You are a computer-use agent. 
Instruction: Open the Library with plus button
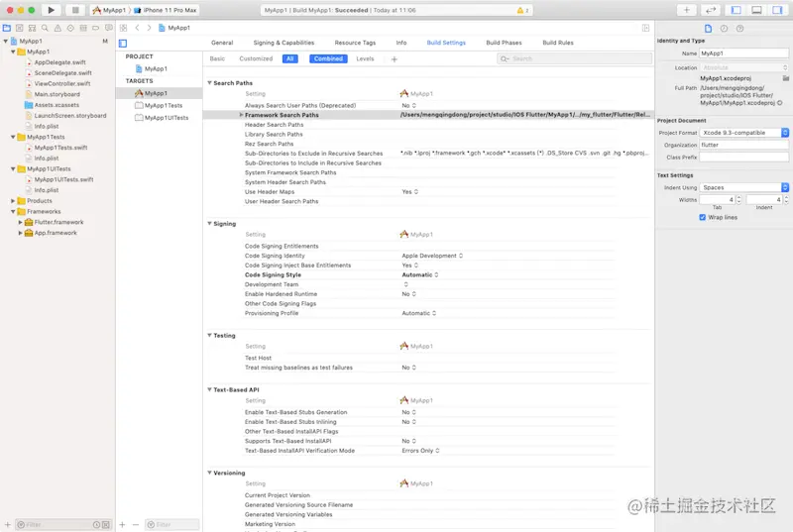click(x=686, y=10)
